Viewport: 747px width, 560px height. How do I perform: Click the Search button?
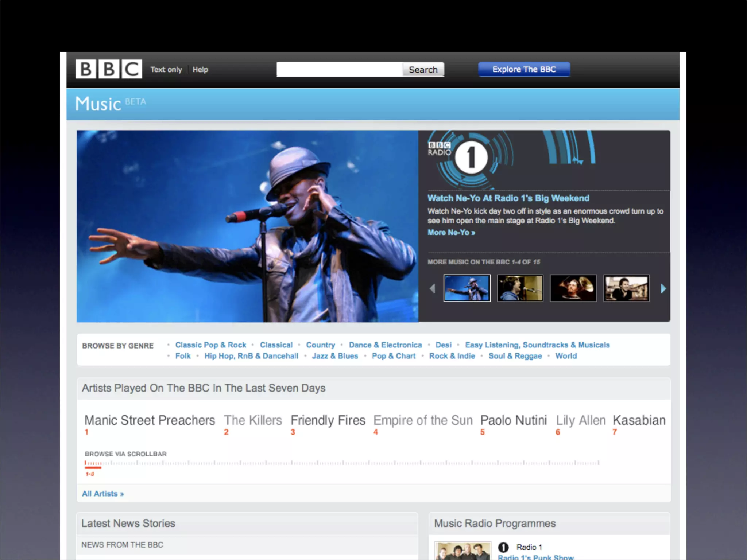point(423,69)
